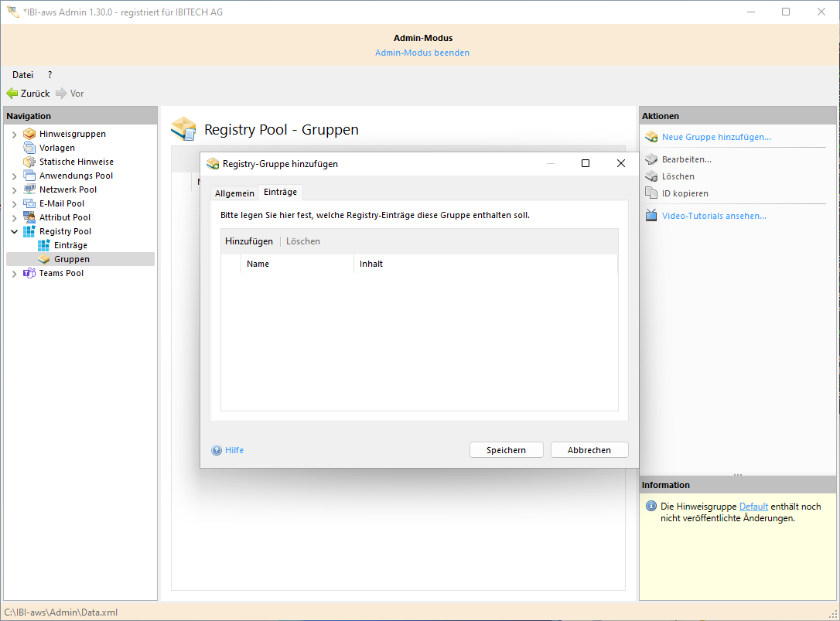840x621 pixels.
Task: Expand the Teams Pool tree node
Action: click(14, 274)
